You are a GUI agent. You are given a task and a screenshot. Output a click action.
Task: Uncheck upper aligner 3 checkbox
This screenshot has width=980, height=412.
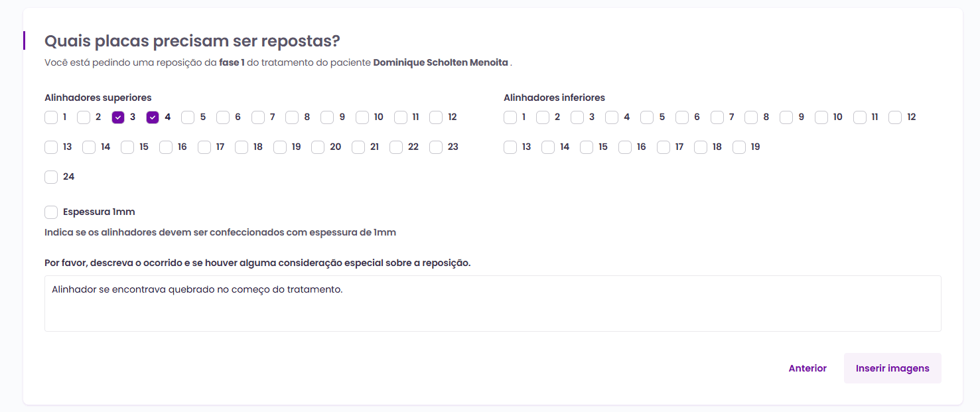[118, 117]
